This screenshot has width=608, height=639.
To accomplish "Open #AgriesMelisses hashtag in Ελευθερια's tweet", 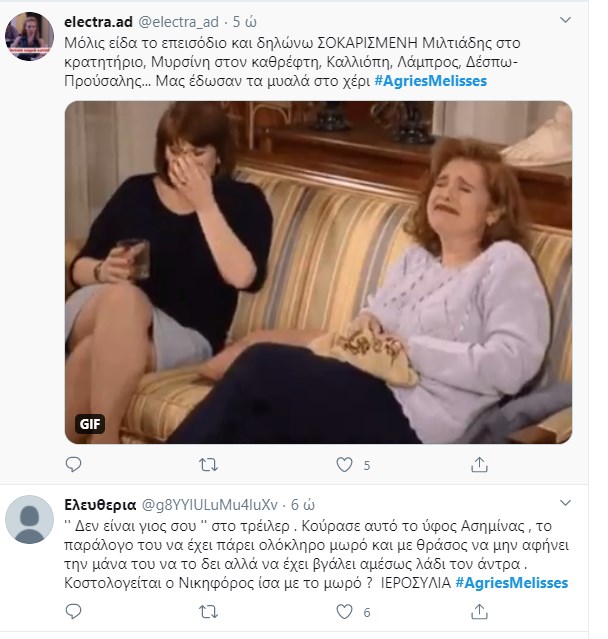I will 516,582.
